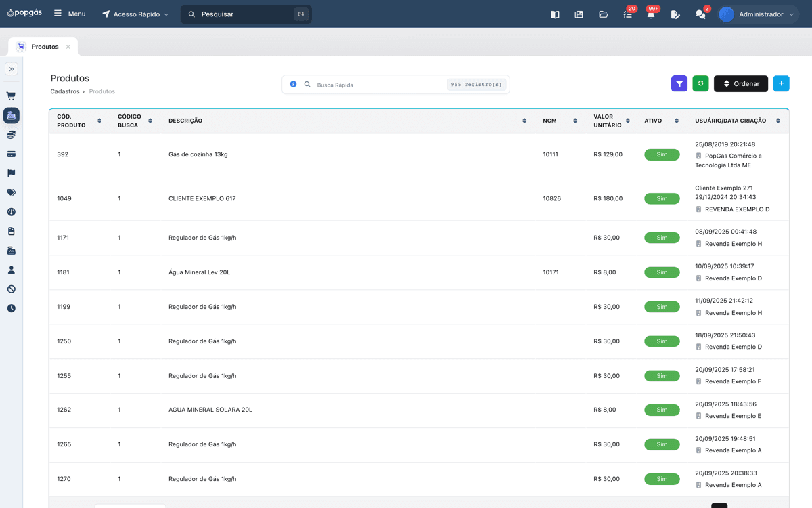Select the highlighted cash register sidebar icon
Image resolution: width=812 pixels, height=508 pixels.
tap(11, 116)
